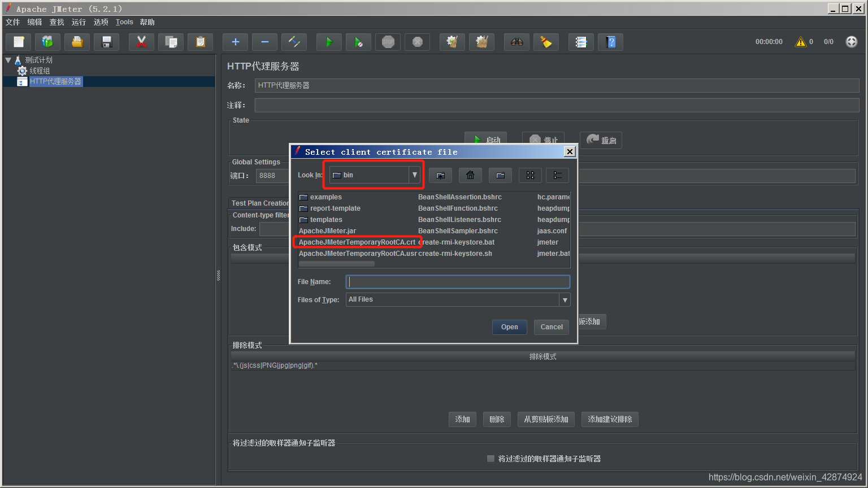Select the create-rmi-keystore.bat file
Viewport: 868px width, 488px height.
click(457, 242)
